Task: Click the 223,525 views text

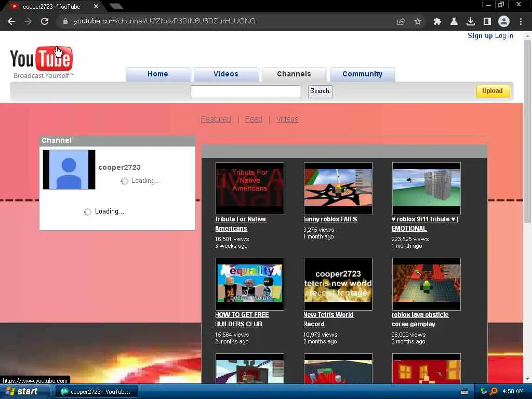Action: [410, 239]
